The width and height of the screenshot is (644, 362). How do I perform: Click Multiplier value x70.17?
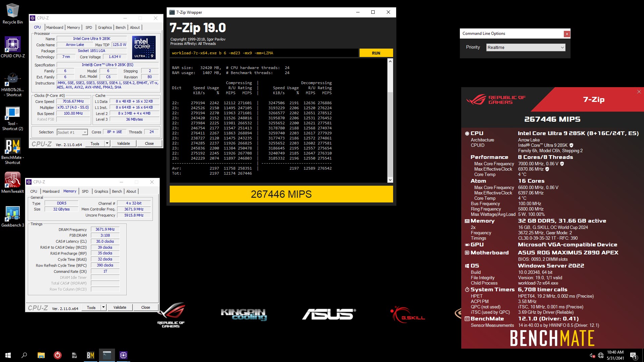pyautogui.click(x=73, y=108)
